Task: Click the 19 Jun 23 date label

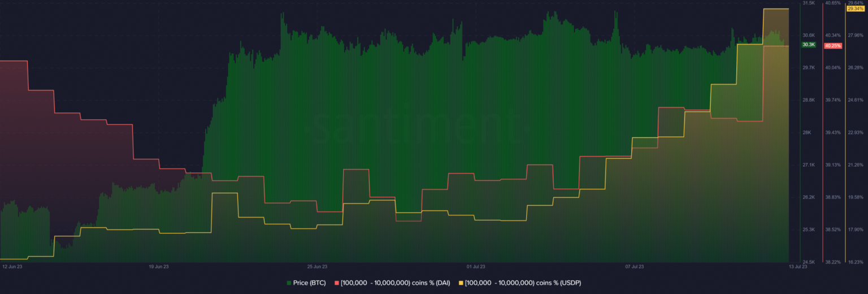Action: (x=159, y=266)
